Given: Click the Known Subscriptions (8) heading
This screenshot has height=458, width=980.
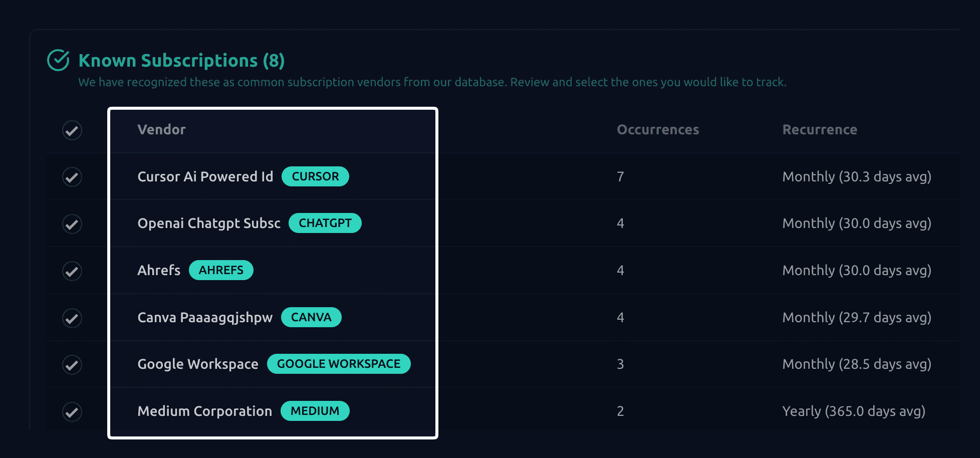Looking at the screenshot, I should pyautogui.click(x=181, y=61).
